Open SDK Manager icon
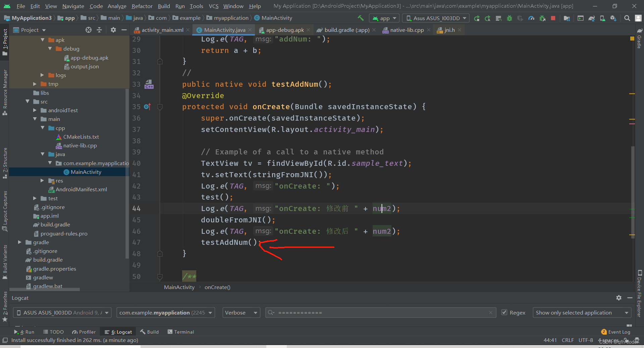This screenshot has height=348, width=644. click(x=613, y=18)
